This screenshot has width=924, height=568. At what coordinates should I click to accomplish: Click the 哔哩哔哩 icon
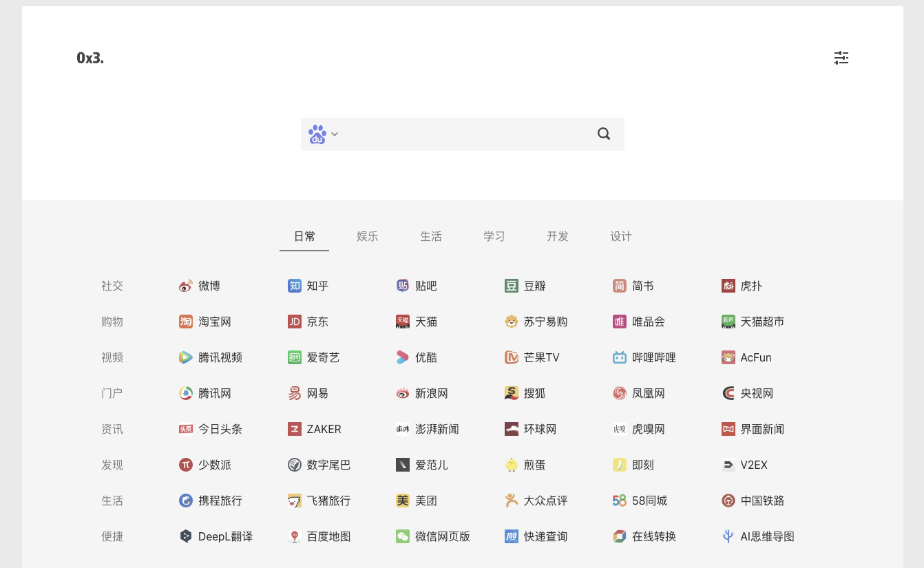click(620, 357)
